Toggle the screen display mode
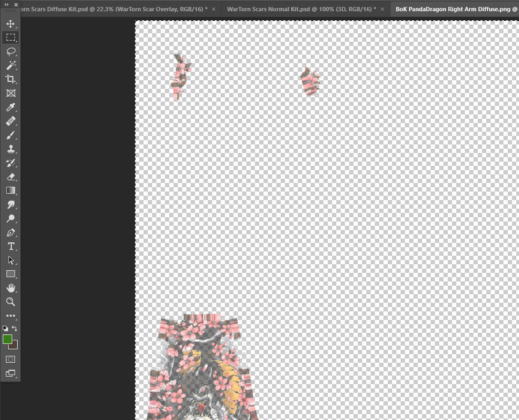The image size is (519, 420). coord(11,373)
